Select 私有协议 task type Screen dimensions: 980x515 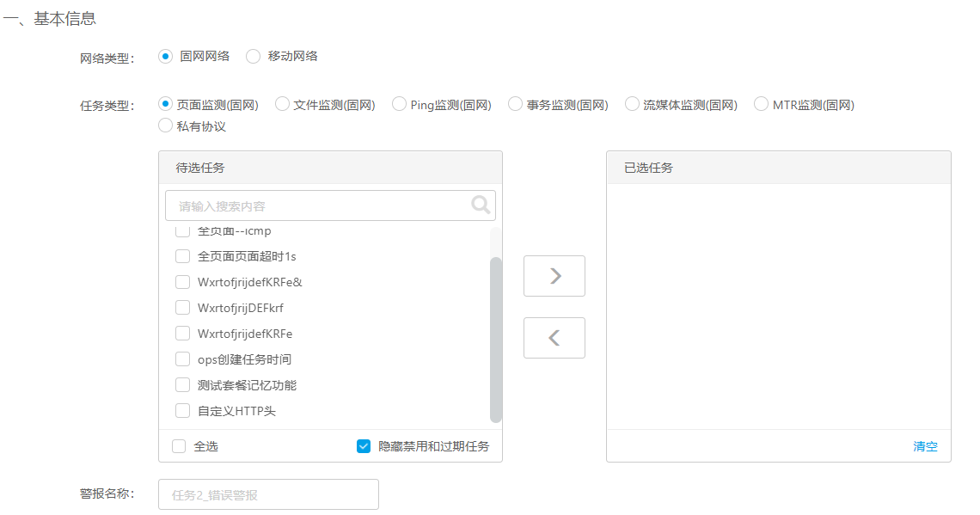point(166,126)
